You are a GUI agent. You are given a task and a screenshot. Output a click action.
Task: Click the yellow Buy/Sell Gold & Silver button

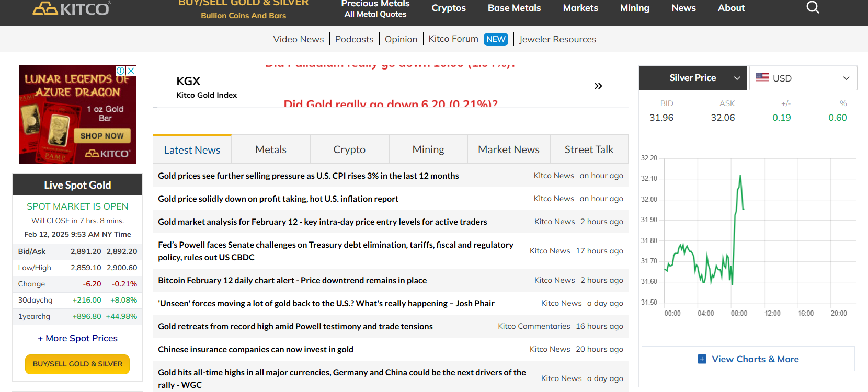pos(77,364)
